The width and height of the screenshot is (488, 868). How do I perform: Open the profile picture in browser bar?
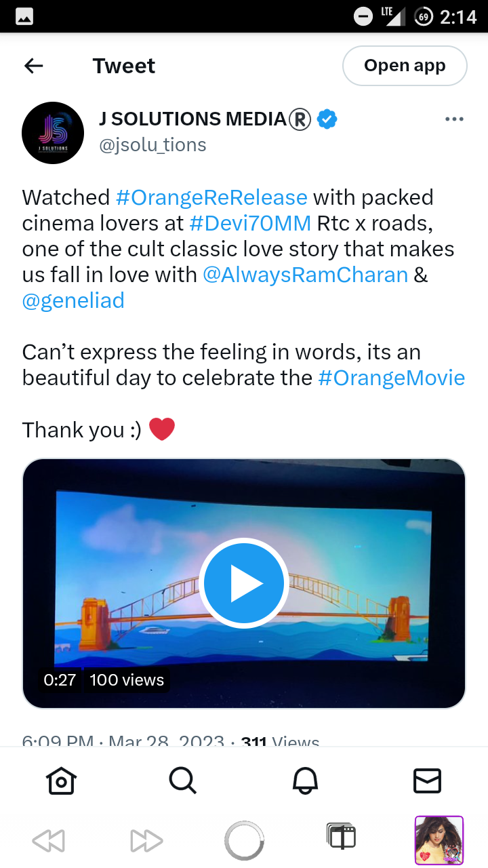(x=439, y=841)
